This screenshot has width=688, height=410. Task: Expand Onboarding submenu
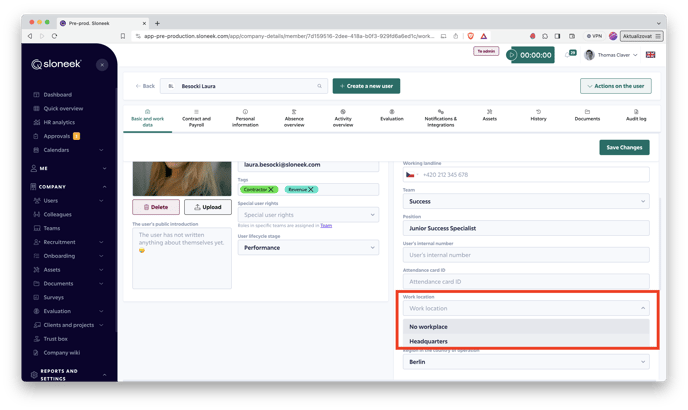[x=101, y=256]
